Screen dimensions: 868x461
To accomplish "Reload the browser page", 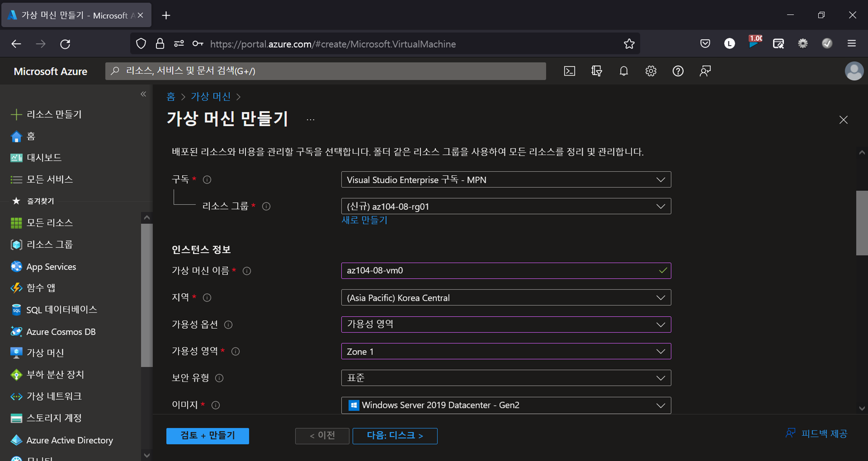I will tap(65, 44).
